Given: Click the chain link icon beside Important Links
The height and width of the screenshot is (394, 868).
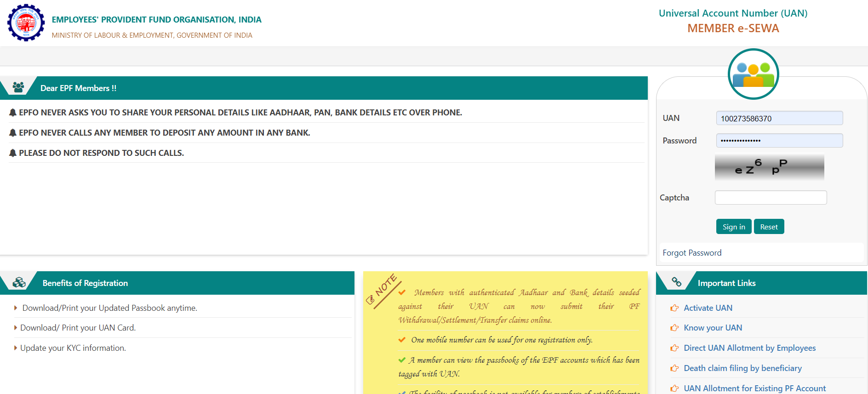Looking at the screenshot, I should (676, 282).
